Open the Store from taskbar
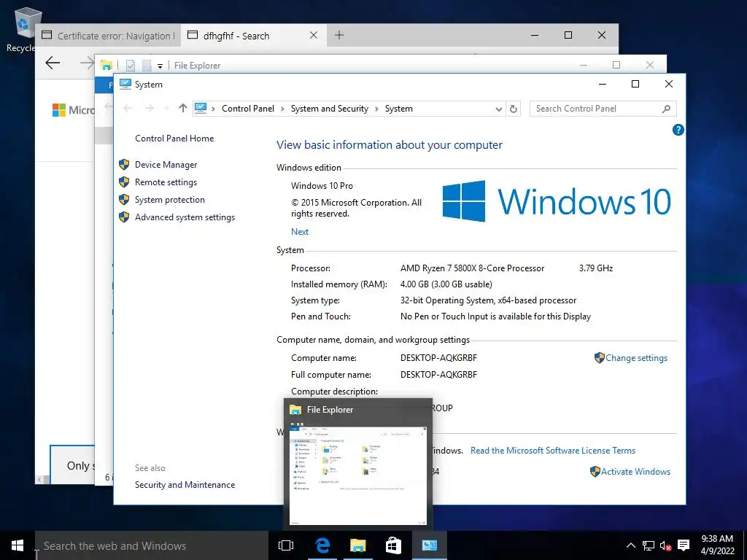The width and height of the screenshot is (747, 560). coord(393,545)
